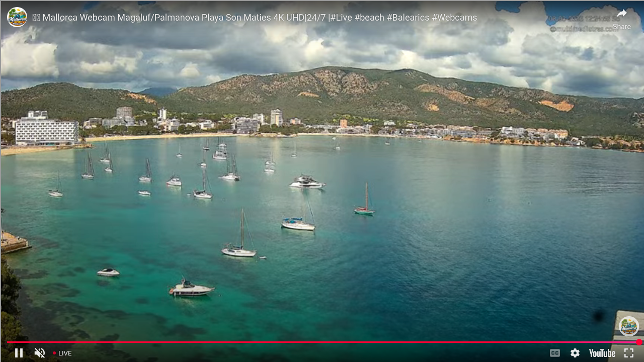This screenshot has width=644, height=362.
Task: Click the large white hotel on the left shore
Action: (46, 131)
